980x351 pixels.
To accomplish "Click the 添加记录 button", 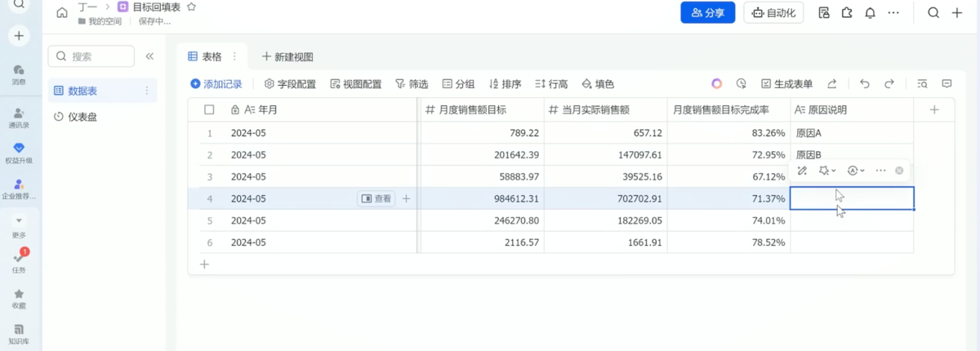I will click(x=216, y=83).
